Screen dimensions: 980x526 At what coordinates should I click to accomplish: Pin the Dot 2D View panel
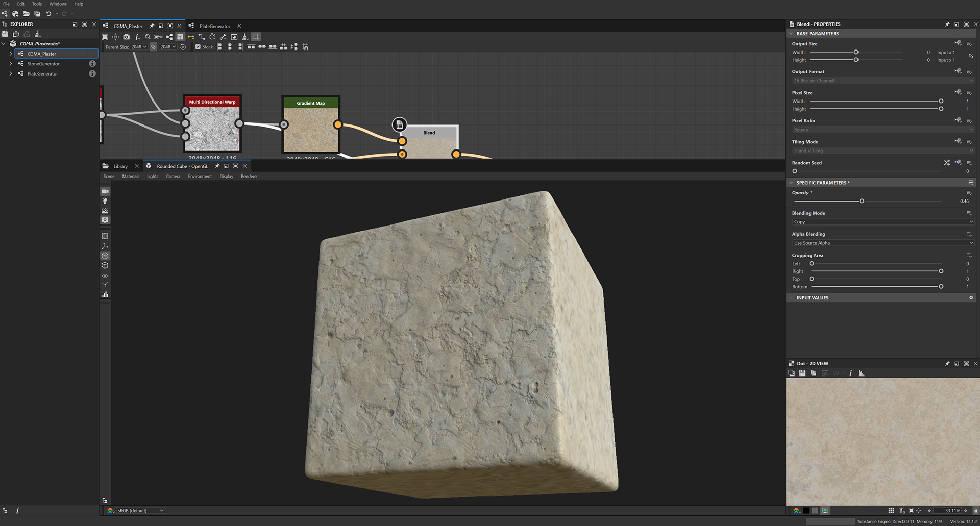click(947, 363)
